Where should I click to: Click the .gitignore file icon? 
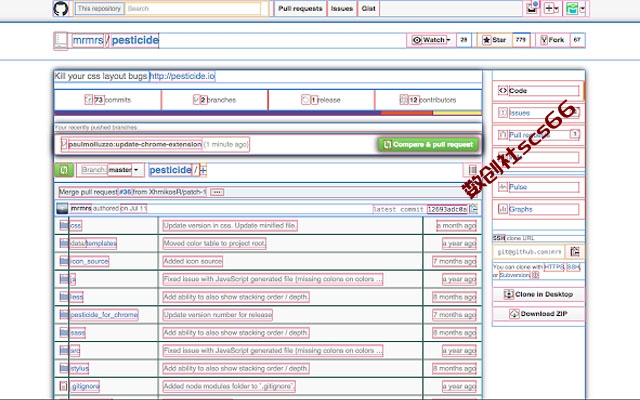64,386
